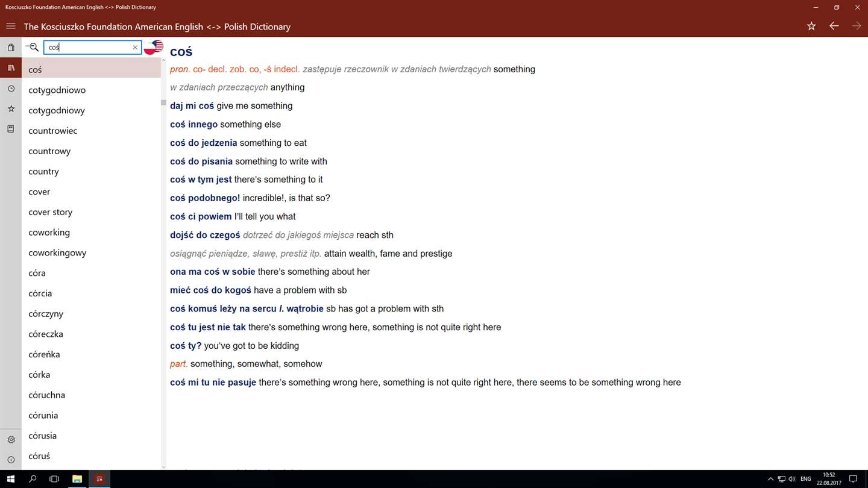Open the info icon in sidebar
Screen dimensions: 868x488
(11, 460)
